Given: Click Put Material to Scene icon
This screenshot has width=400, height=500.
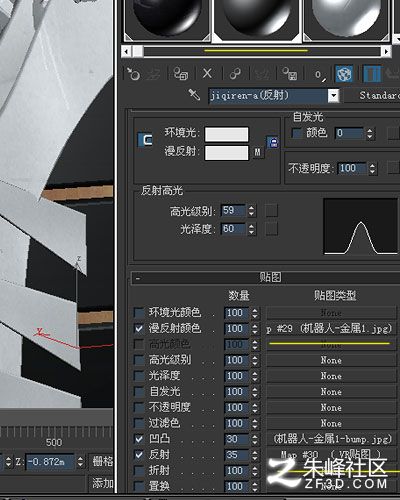Looking at the screenshot, I should click(153, 74).
